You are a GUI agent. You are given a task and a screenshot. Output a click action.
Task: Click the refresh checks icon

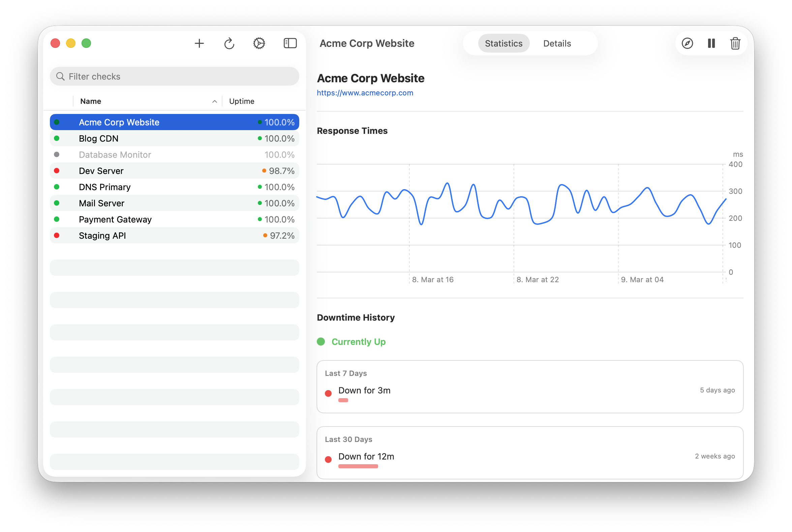tap(229, 43)
